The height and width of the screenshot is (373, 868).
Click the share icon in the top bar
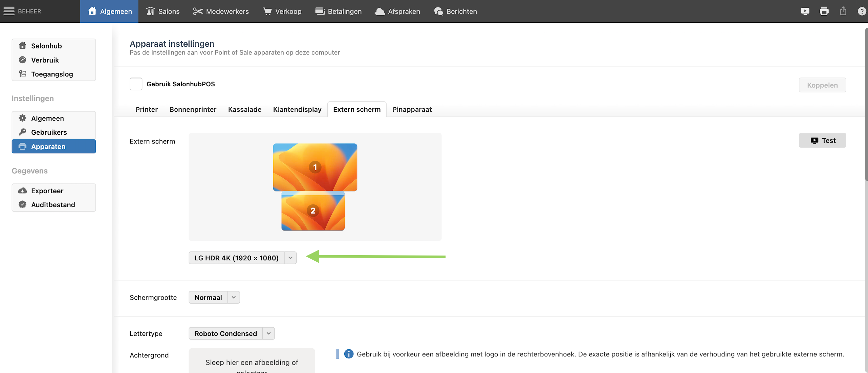coord(843,11)
